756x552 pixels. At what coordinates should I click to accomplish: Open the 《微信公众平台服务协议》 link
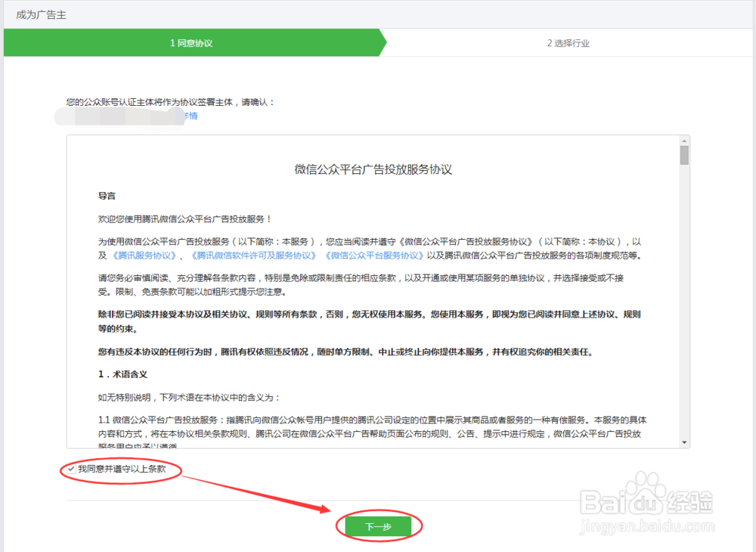[x=374, y=256]
